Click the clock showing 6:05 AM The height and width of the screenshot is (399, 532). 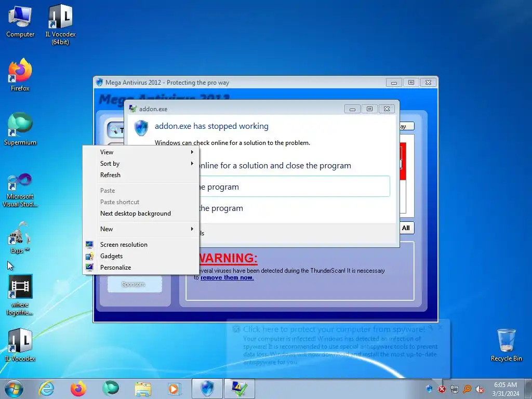(x=506, y=389)
